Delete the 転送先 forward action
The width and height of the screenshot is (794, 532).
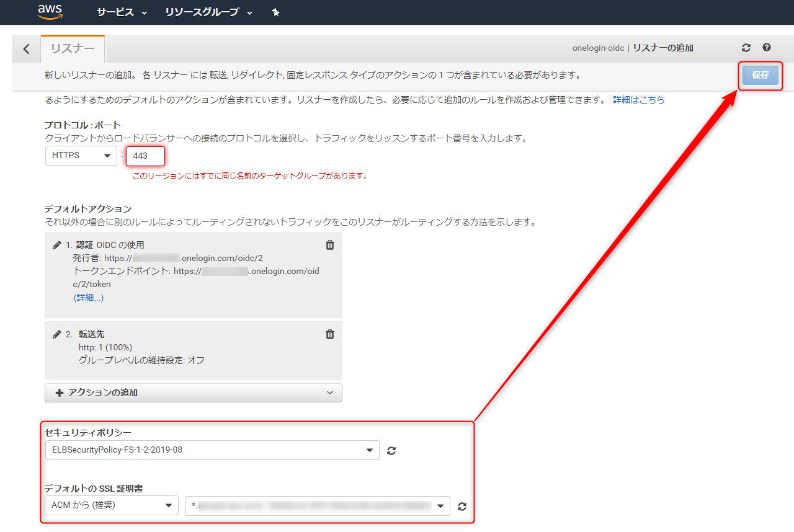coord(330,334)
